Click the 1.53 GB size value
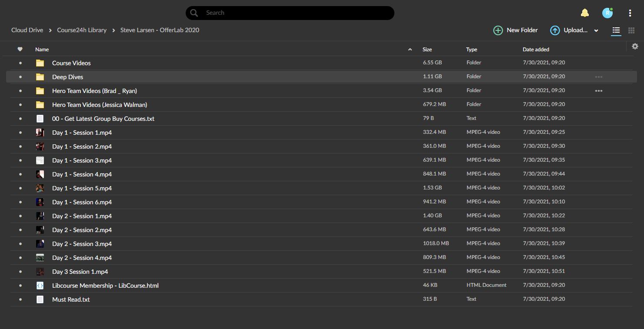The image size is (644, 329). (432, 188)
